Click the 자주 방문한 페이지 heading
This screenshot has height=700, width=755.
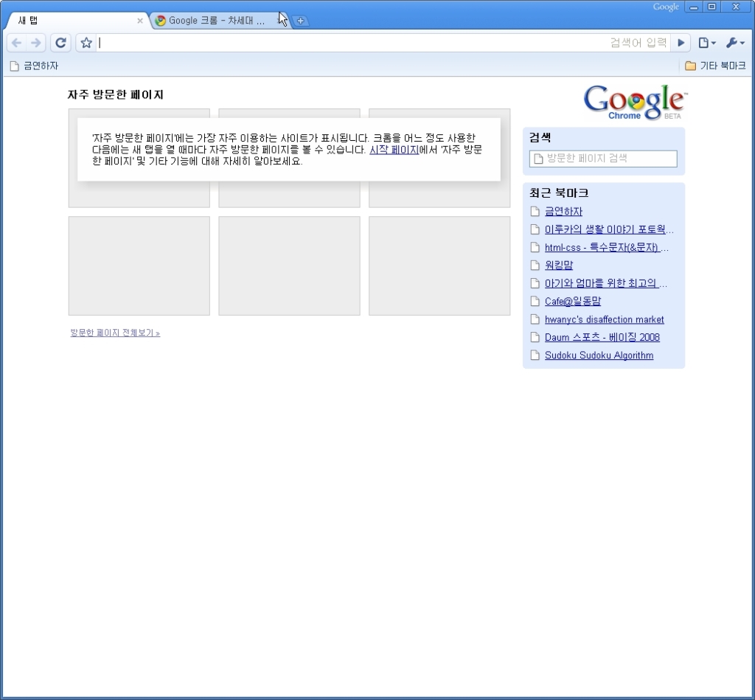coord(116,95)
